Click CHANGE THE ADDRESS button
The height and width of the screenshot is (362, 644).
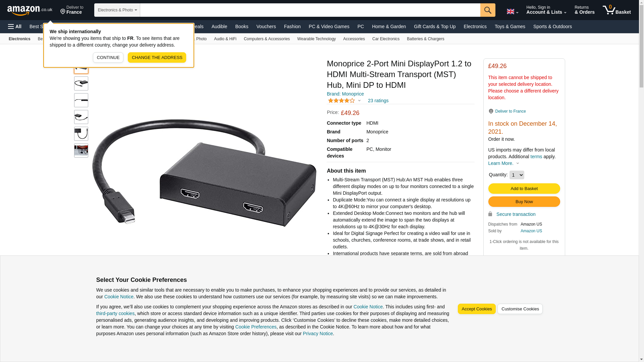tap(157, 58)
